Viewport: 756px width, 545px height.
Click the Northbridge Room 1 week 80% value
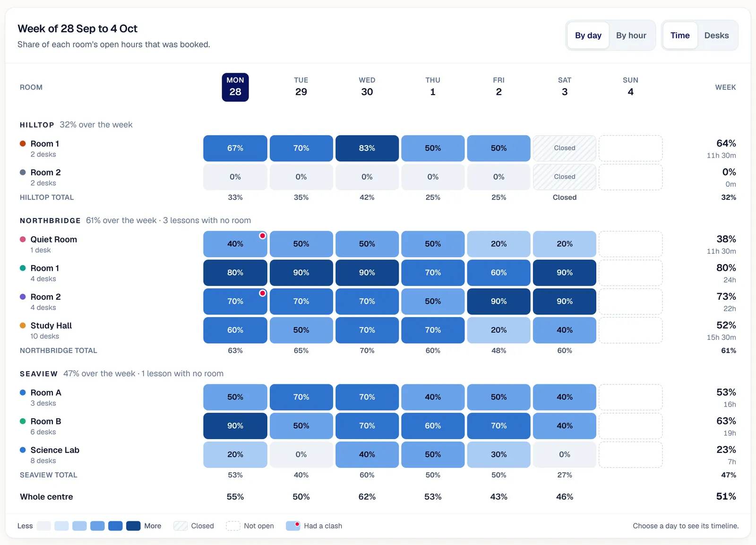(726, 268)
